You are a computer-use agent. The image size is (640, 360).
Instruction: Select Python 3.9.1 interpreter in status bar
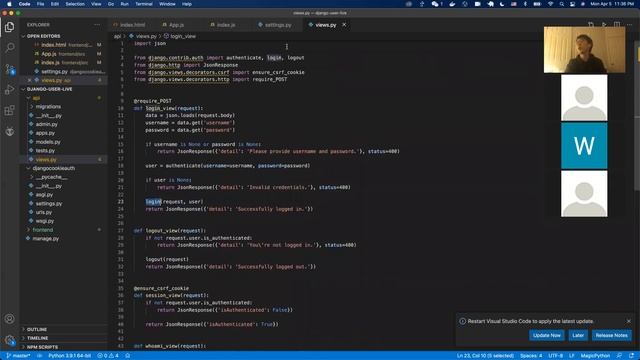click(x=69, y=356)
